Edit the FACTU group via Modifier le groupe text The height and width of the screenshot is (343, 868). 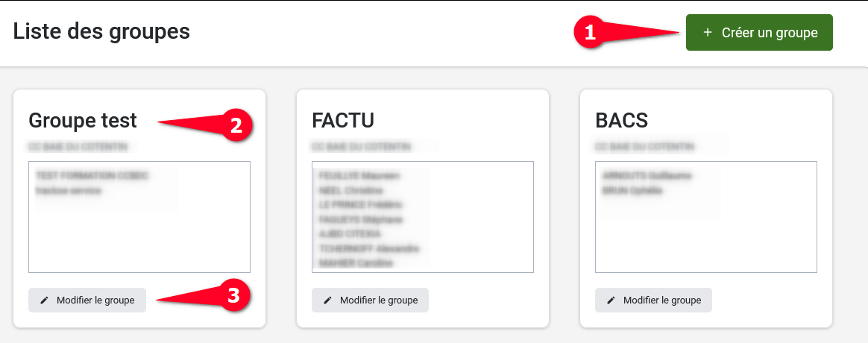379,300
